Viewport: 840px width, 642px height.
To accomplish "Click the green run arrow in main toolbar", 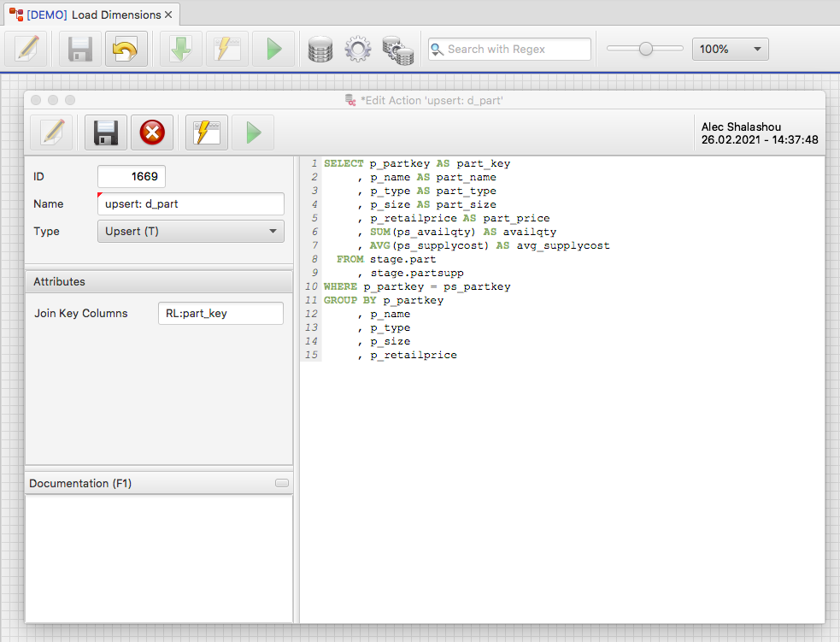I will click(273, 49).
